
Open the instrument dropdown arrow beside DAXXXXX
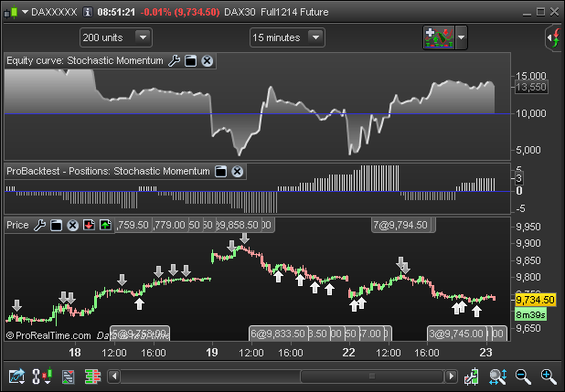pyautogui.click(x=25, y=12)
